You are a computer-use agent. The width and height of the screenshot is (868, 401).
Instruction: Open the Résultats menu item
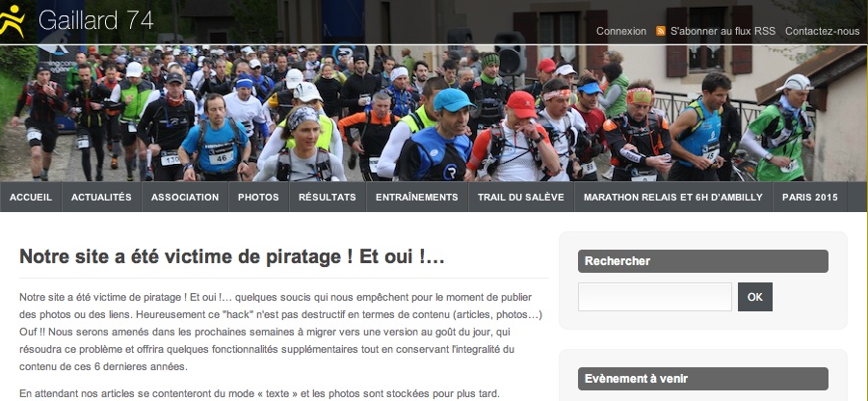click(x=328, y=197)
